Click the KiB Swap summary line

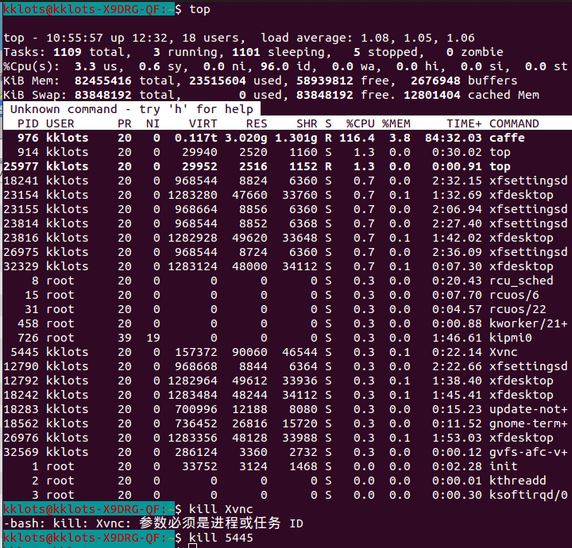pyautogui.click(x=271, y=95)
